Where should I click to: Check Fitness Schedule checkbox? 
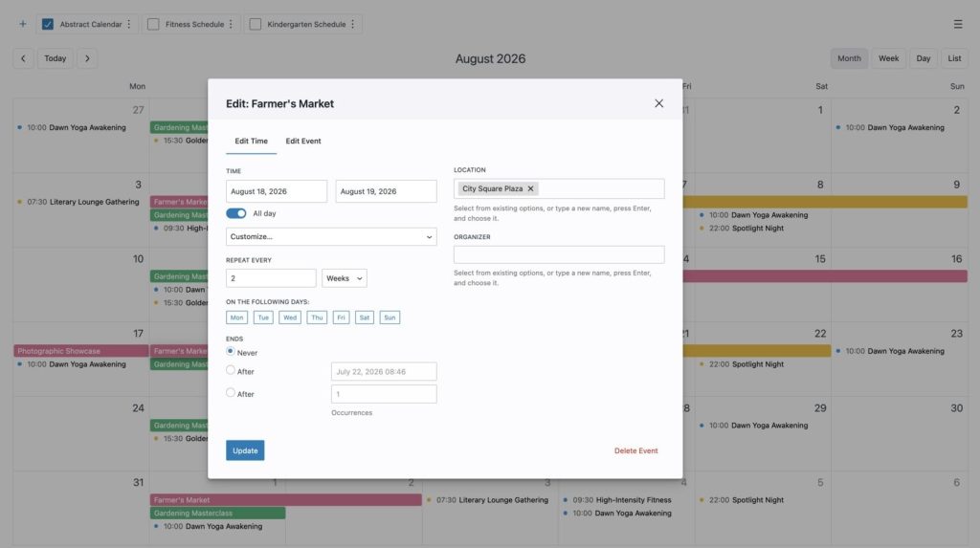[x=153, y=24]
